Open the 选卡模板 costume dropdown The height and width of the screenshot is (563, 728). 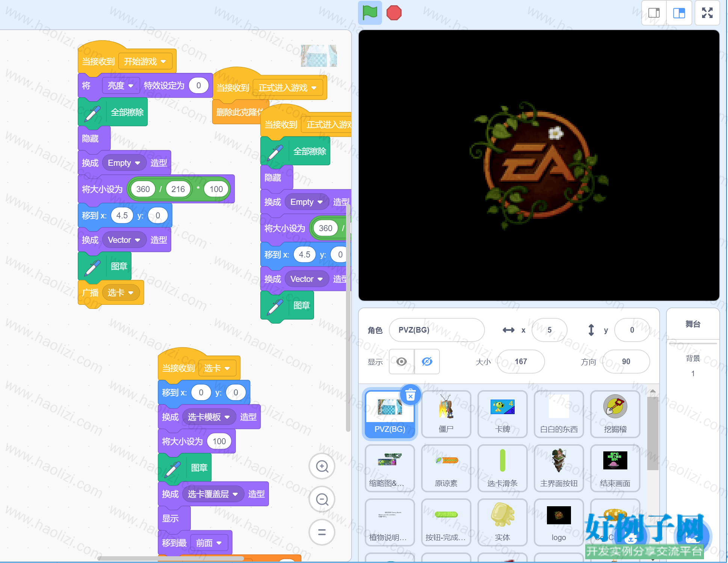pyautogui.click(x=209, y=417)
